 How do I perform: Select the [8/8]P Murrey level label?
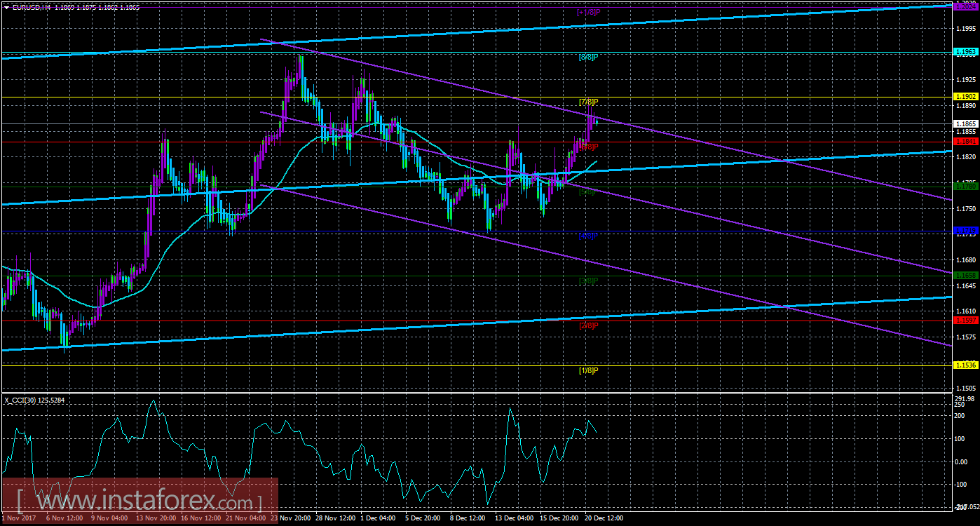coord(588,57)
